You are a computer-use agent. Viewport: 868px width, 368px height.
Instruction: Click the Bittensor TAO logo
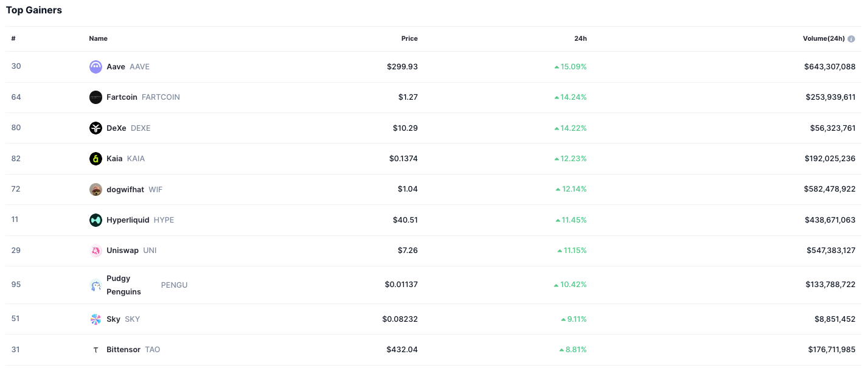[95, 350]
